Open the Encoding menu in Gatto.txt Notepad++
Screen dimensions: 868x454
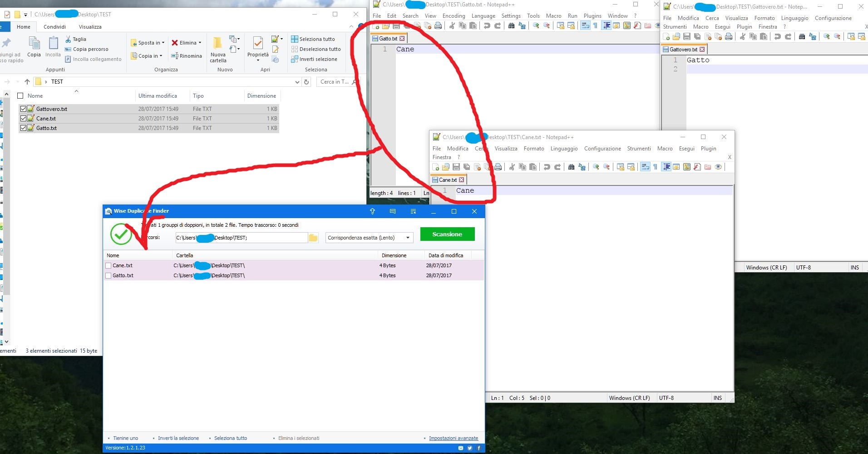point(454,16)
